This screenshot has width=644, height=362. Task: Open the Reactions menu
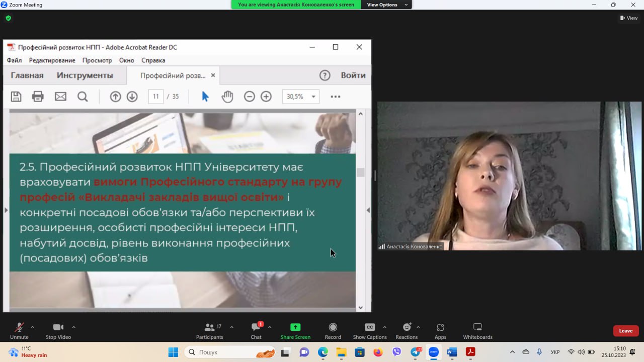(x=407, y=331)
